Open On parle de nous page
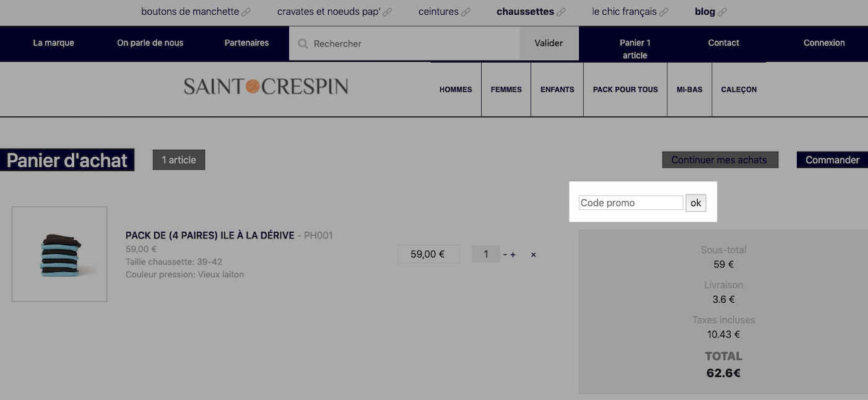This screenshot has height=400, width=868. 150,43
